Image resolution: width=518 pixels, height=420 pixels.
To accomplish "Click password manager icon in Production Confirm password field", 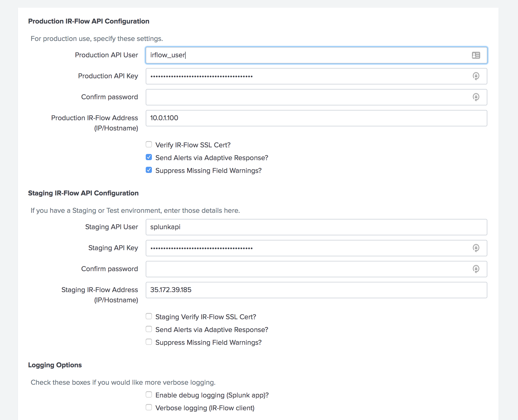I will point(476,97).
